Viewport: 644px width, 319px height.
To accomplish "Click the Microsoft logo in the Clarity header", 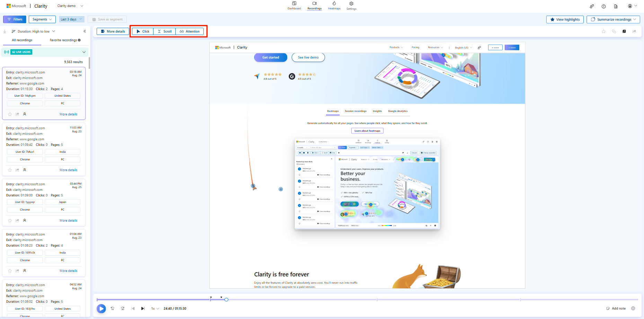I will tap(16, 6).
